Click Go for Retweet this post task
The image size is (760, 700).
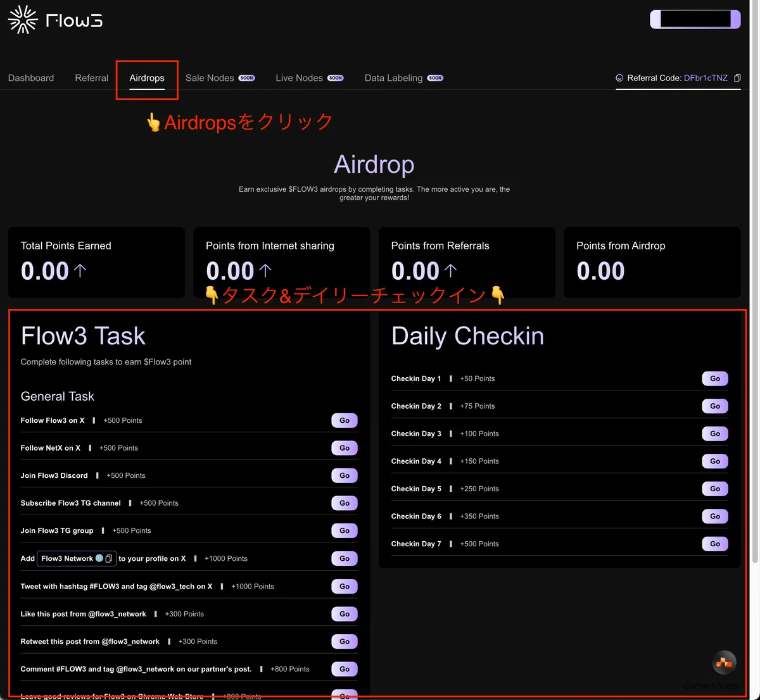click(345, 641)
